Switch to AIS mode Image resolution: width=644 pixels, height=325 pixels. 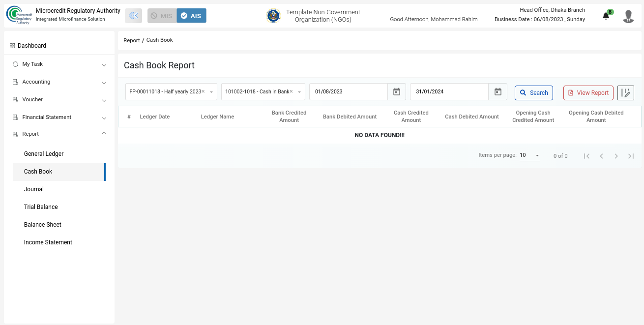click(x=191, y=16)
